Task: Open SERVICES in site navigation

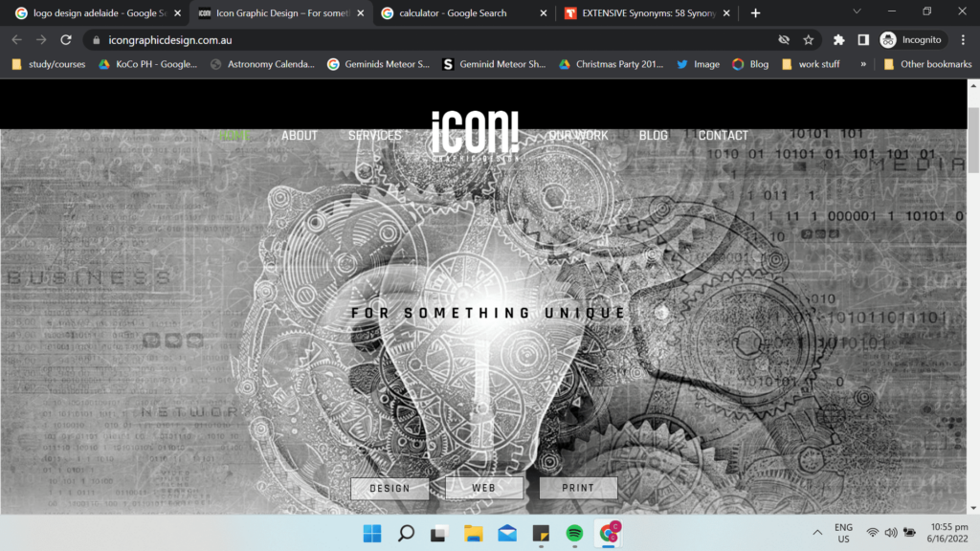Action: [375, 136]
